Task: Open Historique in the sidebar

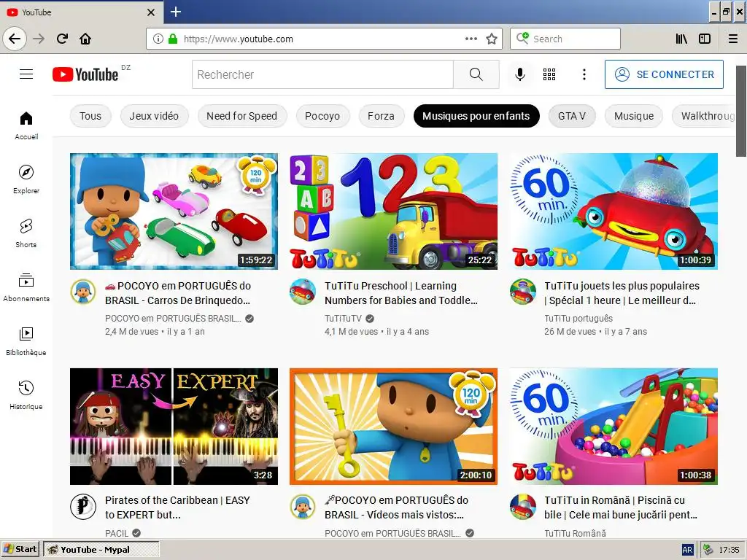Action: (26, 395)
